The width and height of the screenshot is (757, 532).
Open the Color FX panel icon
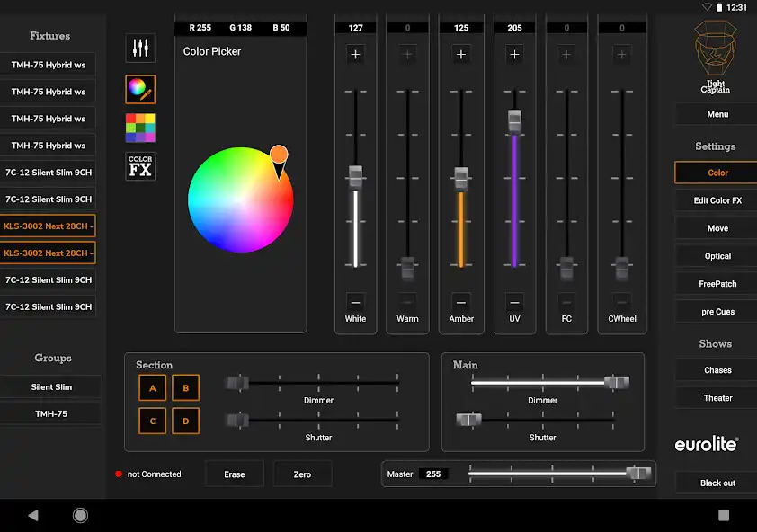point(139,165)
